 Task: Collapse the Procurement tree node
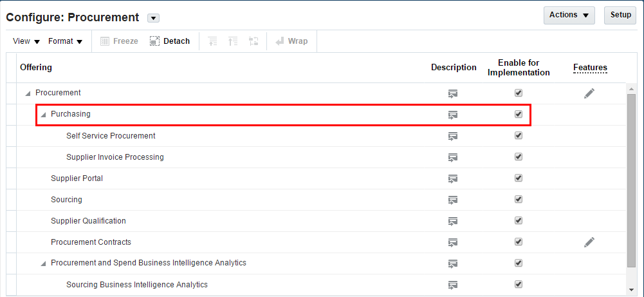[28, 93]
